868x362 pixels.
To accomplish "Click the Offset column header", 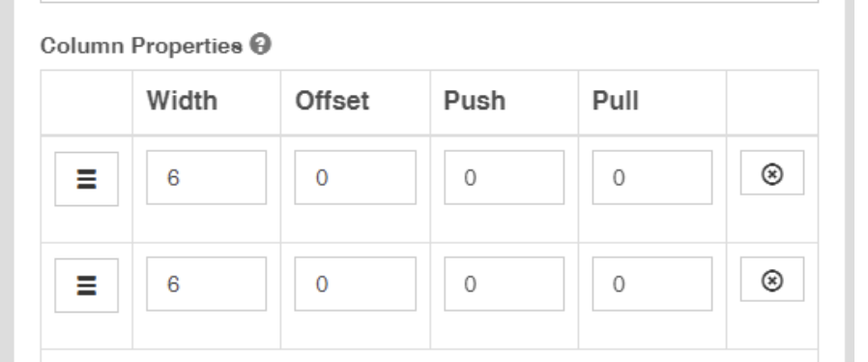I will (333, 101).
